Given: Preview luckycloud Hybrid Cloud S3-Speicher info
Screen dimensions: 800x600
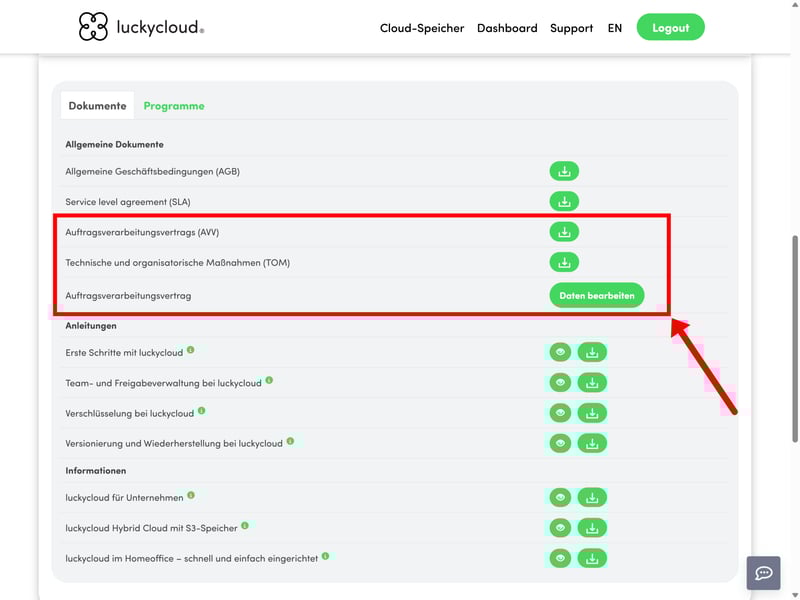Looking at the screenshot, I should pos(560,528).
